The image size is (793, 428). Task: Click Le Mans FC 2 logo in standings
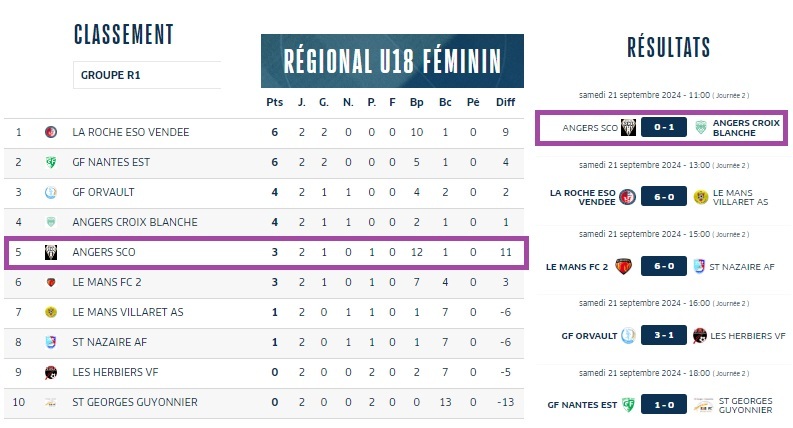[x=51, y=282]
